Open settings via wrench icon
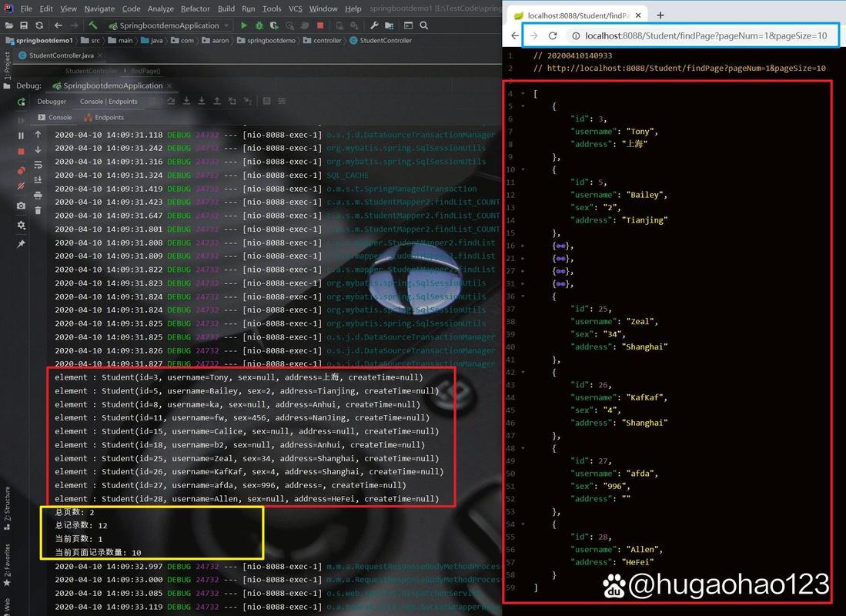This screenshot has height=616, width=846. click(374, 25)
